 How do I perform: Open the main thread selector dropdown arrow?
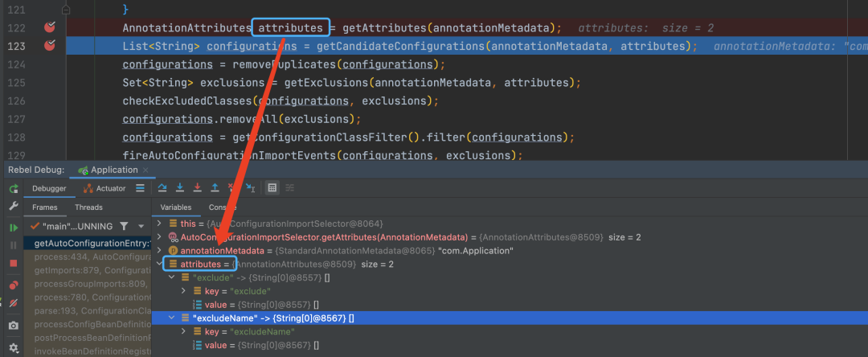141,227
